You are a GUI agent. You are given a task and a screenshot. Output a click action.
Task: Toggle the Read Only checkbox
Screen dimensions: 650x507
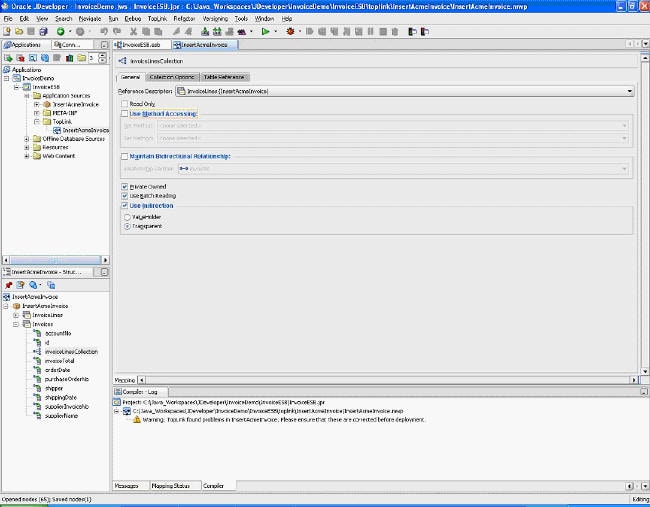coord(124,104)
